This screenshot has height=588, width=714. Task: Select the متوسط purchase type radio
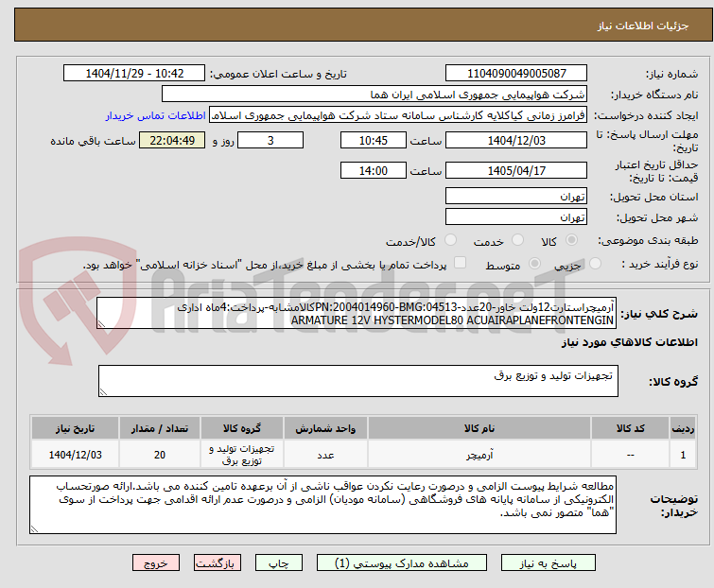tap(534, 264)
